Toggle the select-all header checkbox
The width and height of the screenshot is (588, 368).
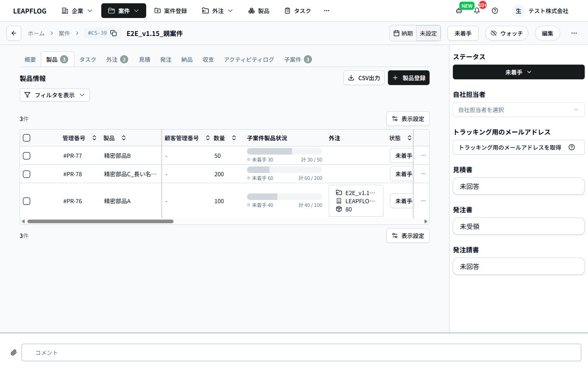(x=27, y=138)
